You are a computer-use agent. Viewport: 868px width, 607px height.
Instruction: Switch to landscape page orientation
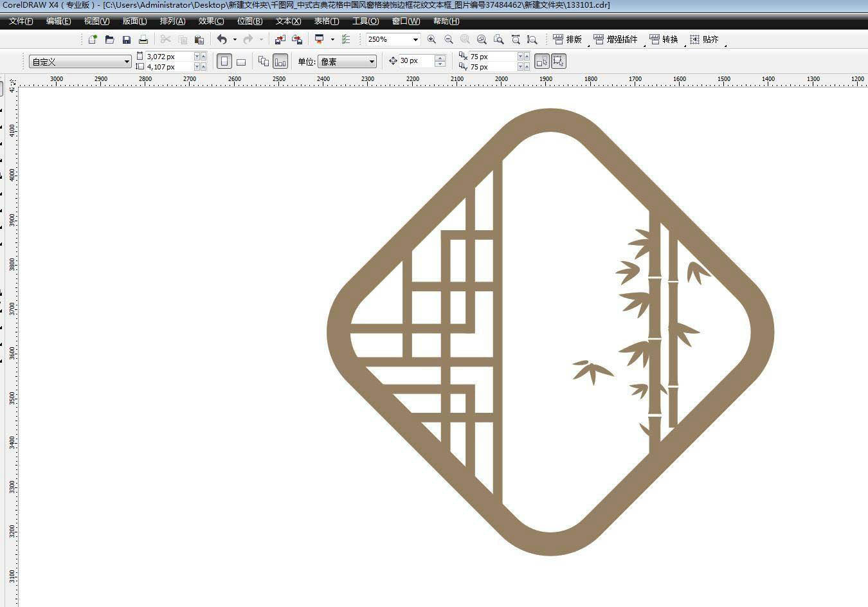(x=241, y=62)
